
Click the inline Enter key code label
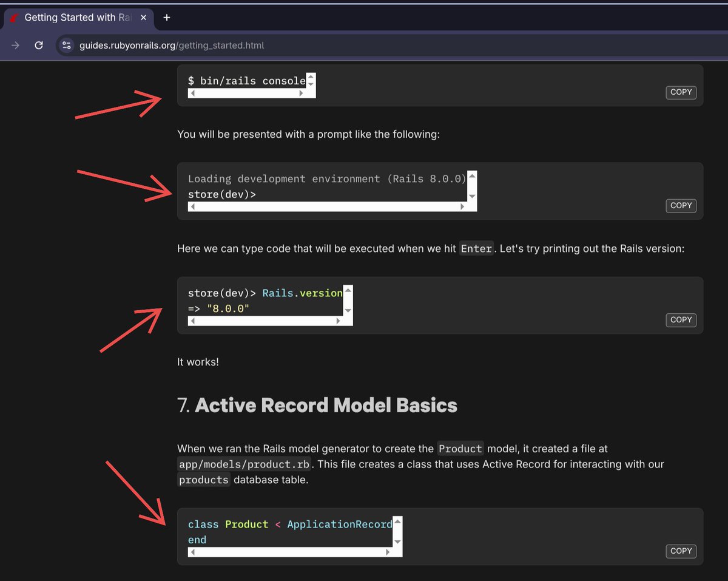(477, 248)
